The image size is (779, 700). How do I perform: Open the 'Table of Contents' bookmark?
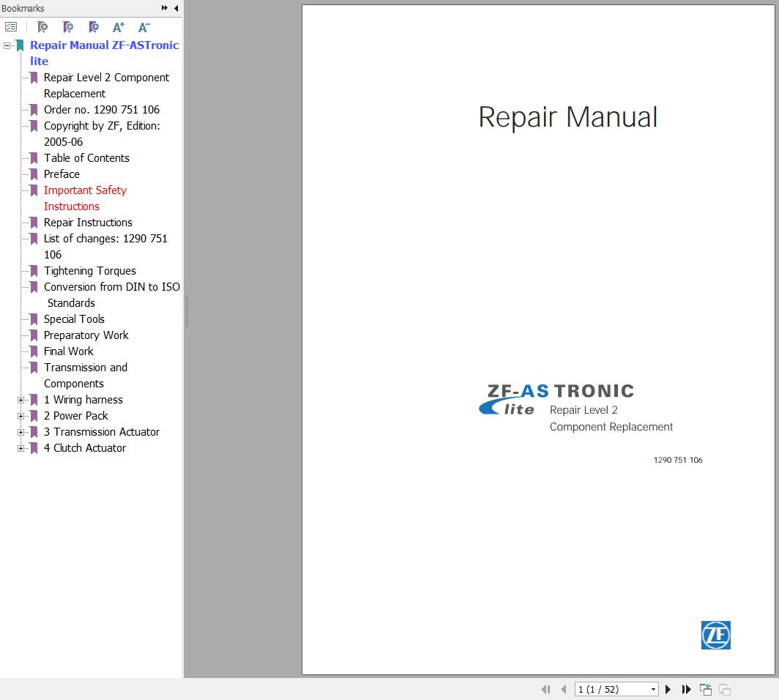(86, 158)
